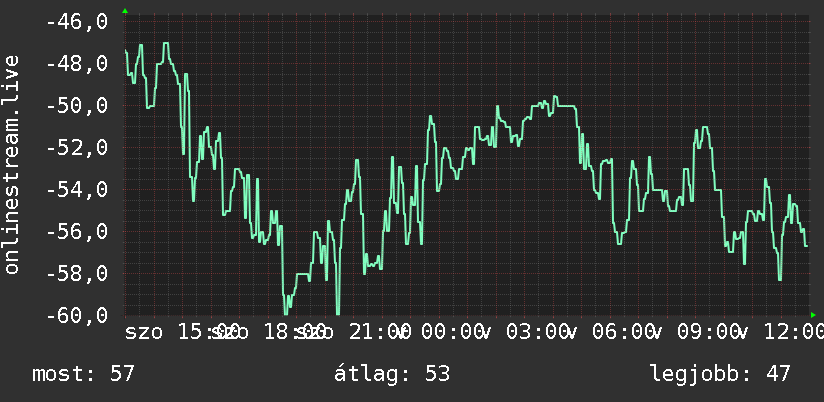Click the 12:00 time axis label

(x=794, y=332)
